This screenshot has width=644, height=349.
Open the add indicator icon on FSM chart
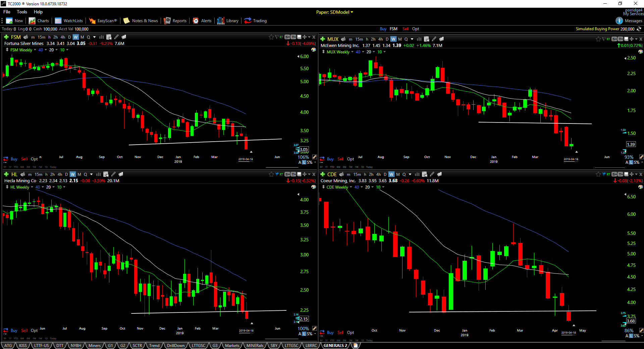tap(109, 37)
